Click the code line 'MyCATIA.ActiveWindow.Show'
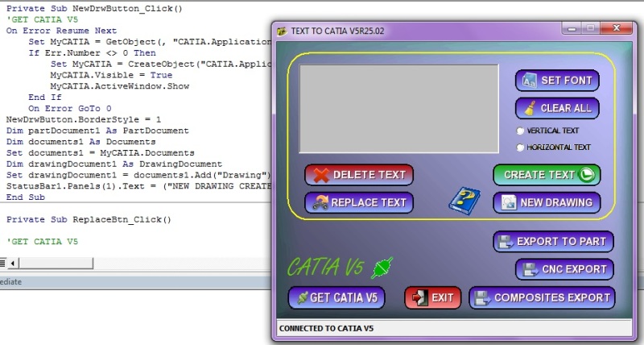The width and height of the screenshot is (644, 345). (119, 86)
